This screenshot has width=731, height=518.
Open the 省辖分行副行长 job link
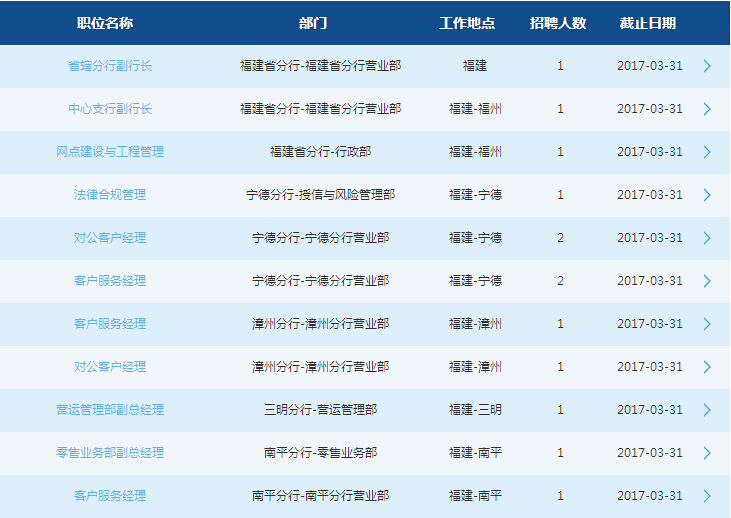tap(110, 66)
